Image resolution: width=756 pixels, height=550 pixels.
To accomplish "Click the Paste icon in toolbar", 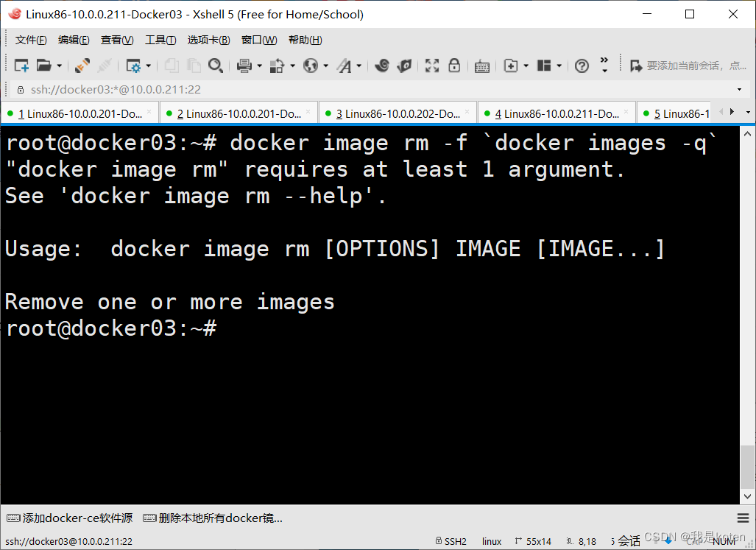I will click(194, 66).
